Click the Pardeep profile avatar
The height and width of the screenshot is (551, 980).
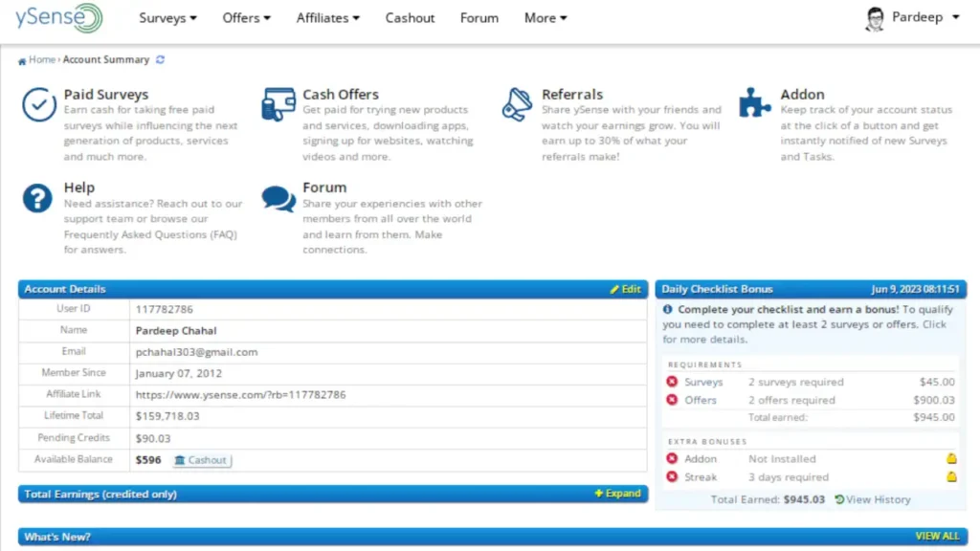point(875,18)
